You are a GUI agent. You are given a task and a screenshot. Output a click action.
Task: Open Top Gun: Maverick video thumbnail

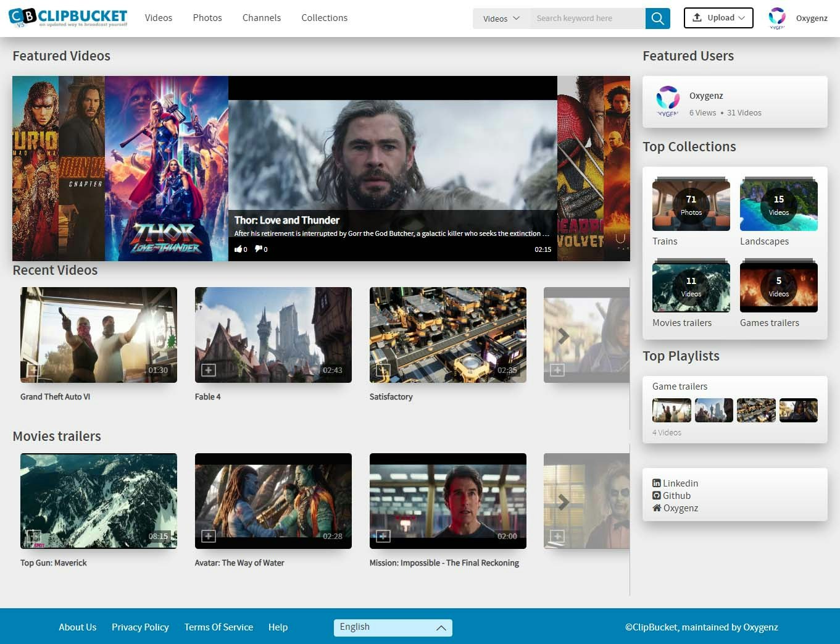(x=99, y=501)
